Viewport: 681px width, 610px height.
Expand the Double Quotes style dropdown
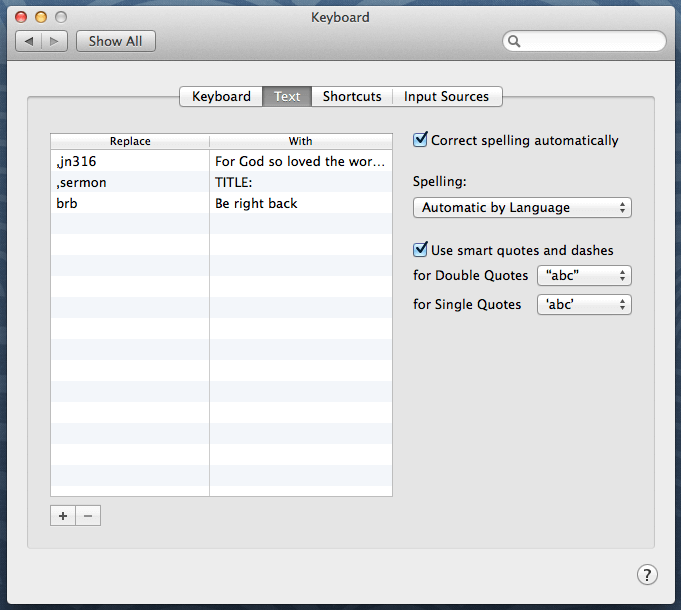(584, 276)
